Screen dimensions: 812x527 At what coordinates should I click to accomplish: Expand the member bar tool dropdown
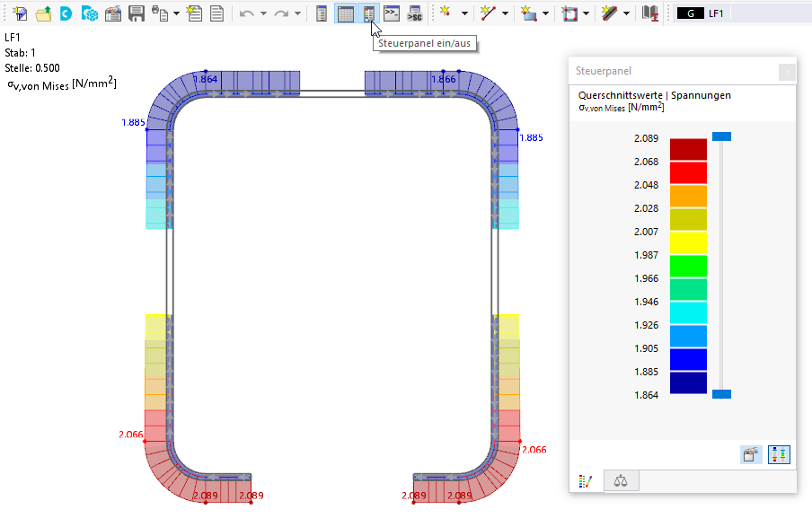click(626, 13)
